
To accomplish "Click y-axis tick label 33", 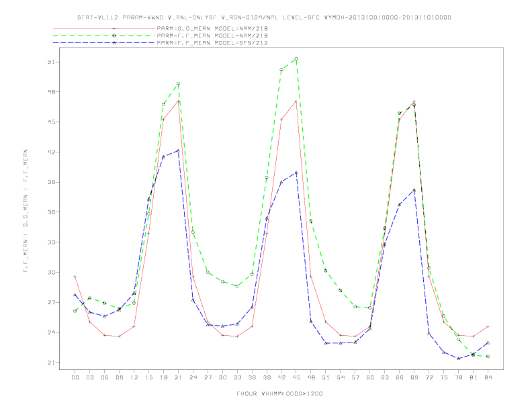I will tap(52, 242).
